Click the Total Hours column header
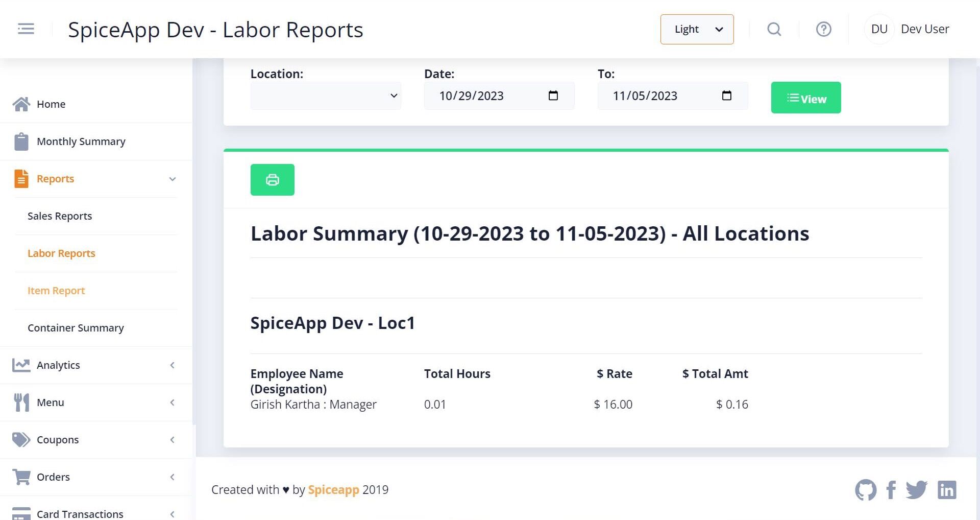 (457, 374)
